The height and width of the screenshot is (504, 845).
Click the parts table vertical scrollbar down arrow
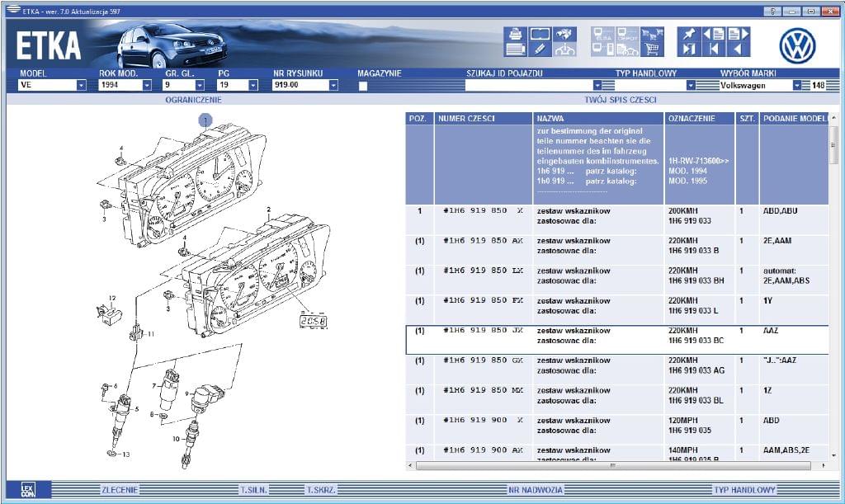coord(833,455)
